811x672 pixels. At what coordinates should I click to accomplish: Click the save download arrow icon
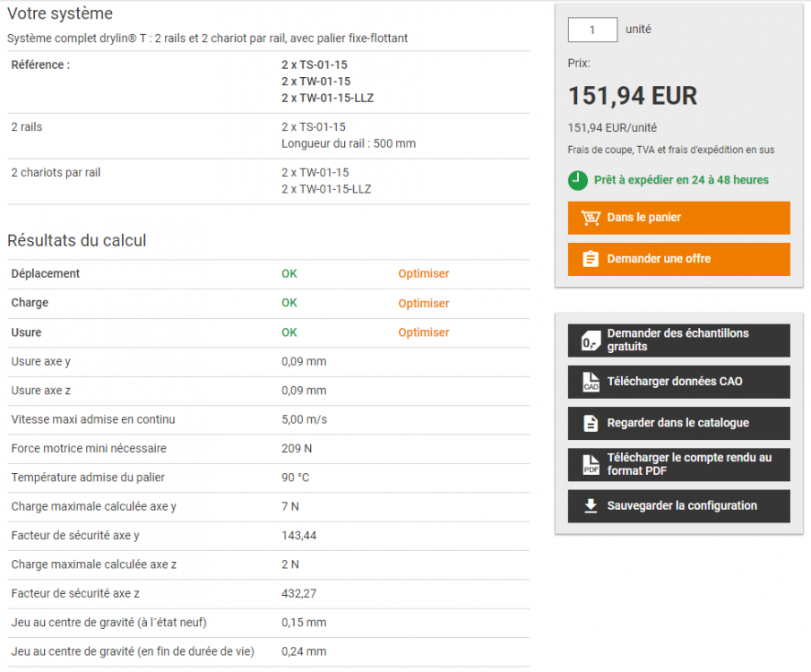(x=591, y=505)
